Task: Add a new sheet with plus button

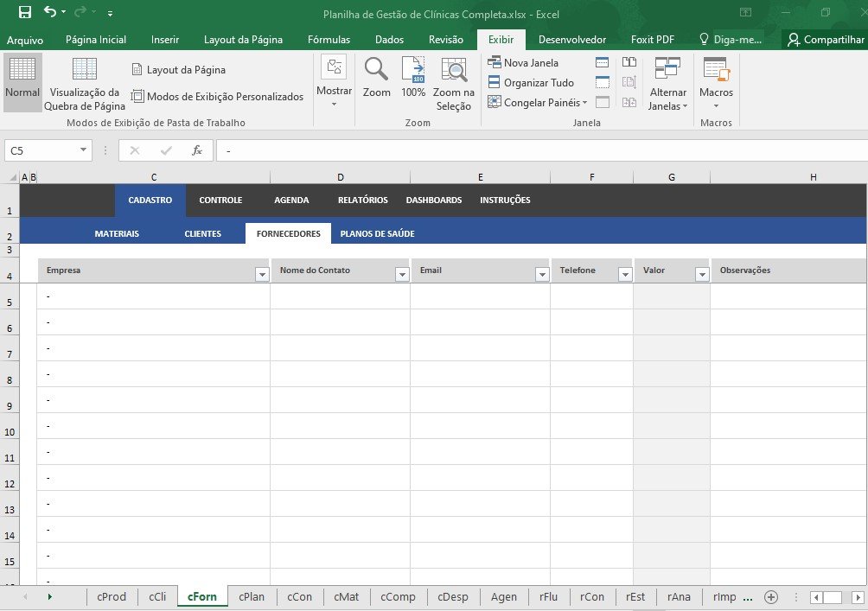Action: [x=771, y=596]
